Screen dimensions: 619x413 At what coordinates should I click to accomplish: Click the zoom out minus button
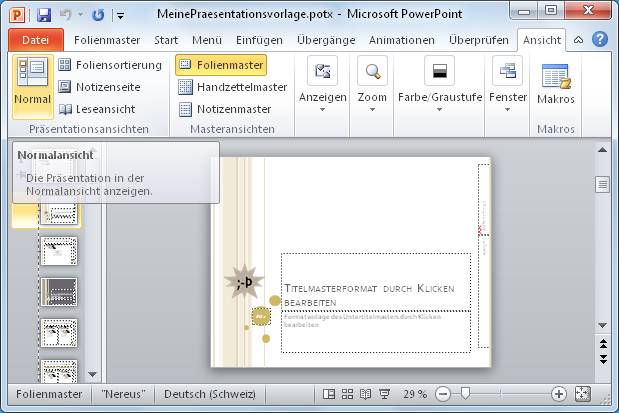tap(443, 394)
